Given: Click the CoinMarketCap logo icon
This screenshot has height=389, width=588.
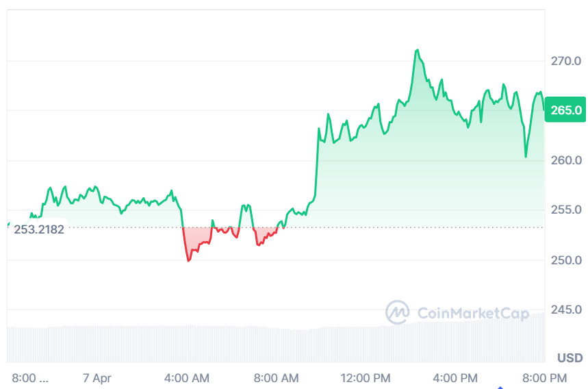Looking at the screenshot, I should point(398,313).
